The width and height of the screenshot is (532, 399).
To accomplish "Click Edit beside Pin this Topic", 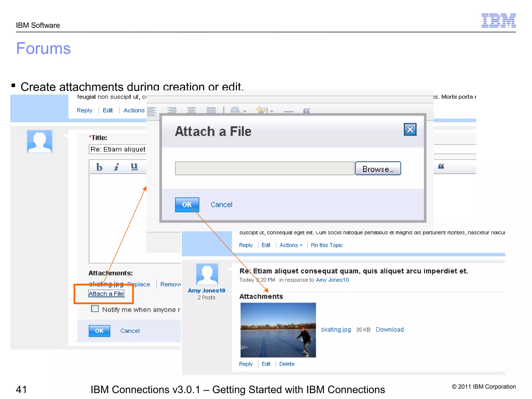I will click(266, 245).
